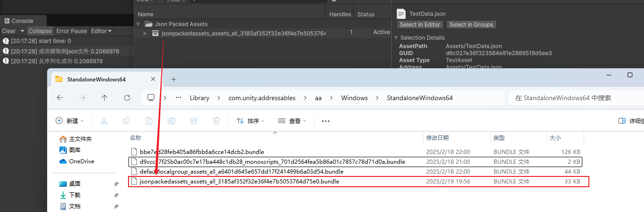The height and width of the screenshot is (212, 644).
Task: Open the Editor dropdown in Console
Action: (101, 31)
